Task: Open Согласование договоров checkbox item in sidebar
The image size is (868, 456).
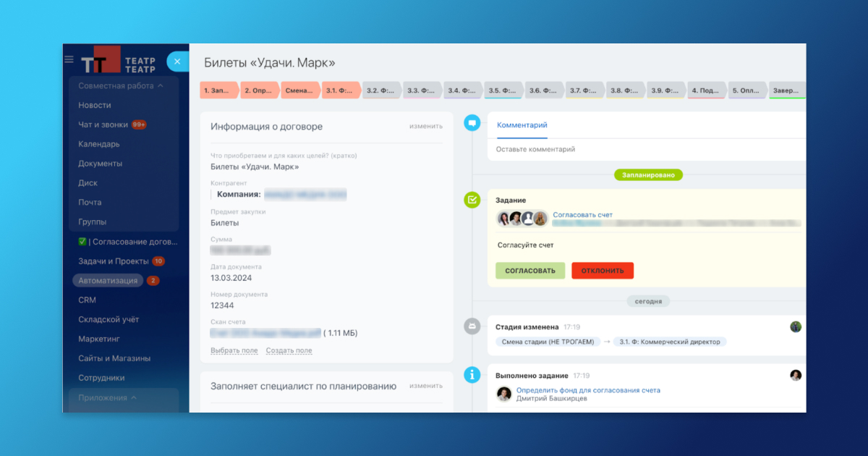Action: point(127,242)
